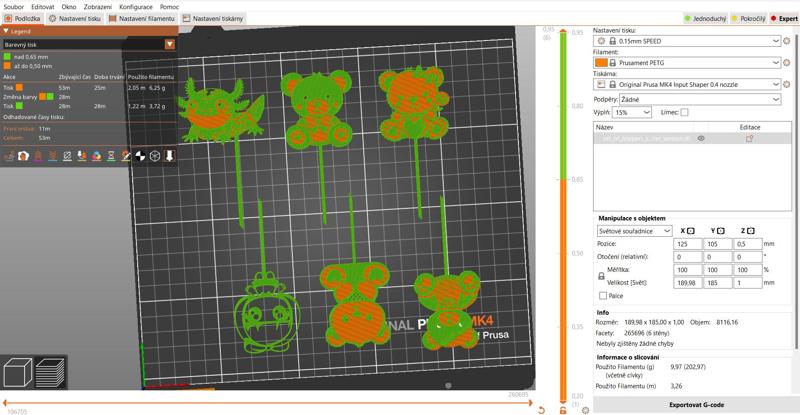Toggle the Shells wireframe cube icon
This screenshot has height=415, width=800.
[x=155, y=156]
